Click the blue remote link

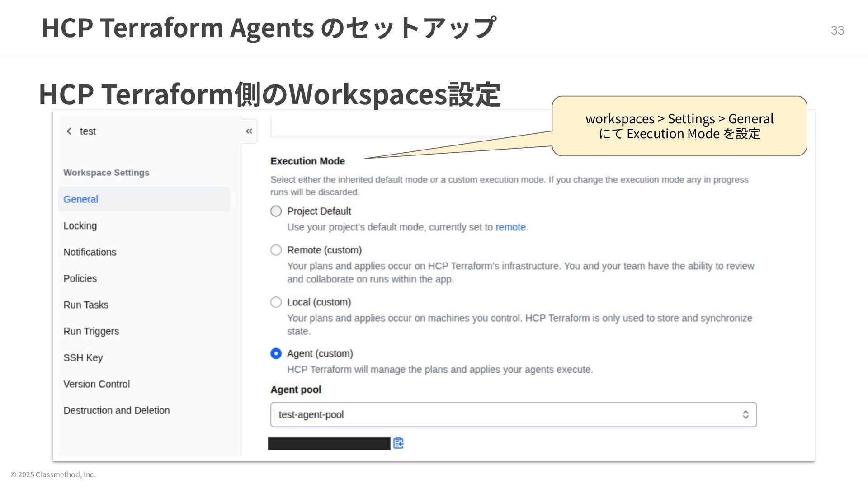(x=510, y=227)
